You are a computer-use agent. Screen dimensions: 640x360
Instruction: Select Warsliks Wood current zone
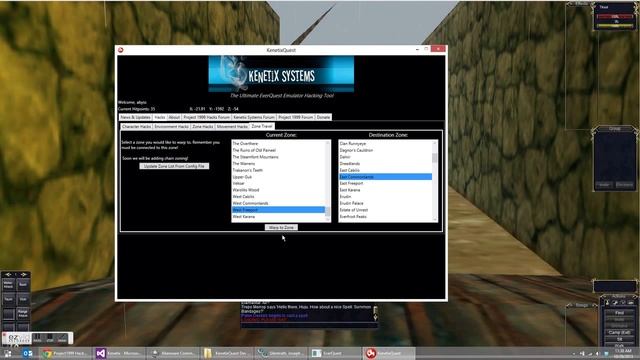click(x=278, y=190)
